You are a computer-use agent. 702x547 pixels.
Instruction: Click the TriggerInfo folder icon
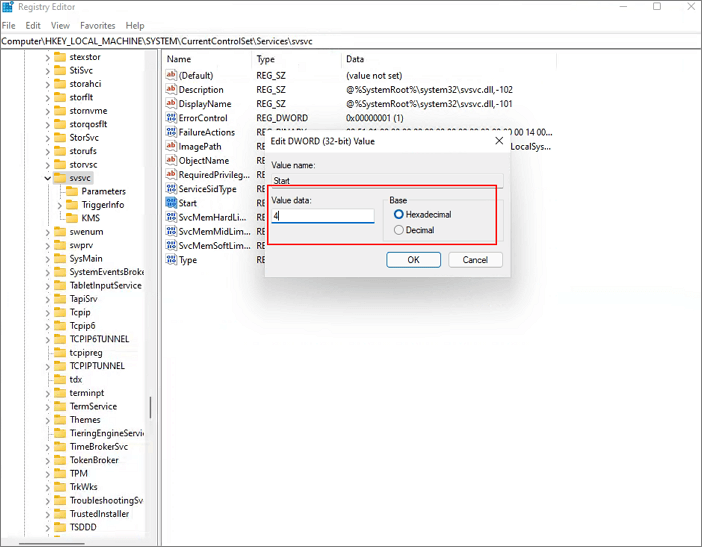72,205
